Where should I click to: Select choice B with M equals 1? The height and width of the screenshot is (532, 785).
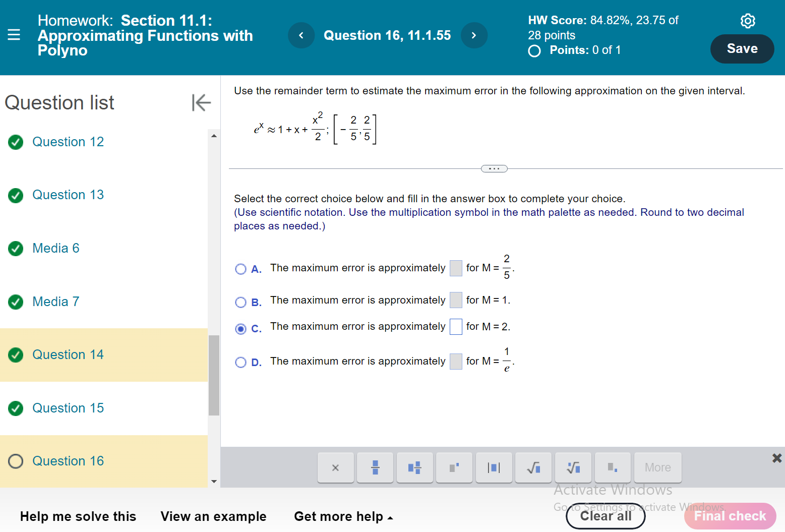[x=240, y=302]
